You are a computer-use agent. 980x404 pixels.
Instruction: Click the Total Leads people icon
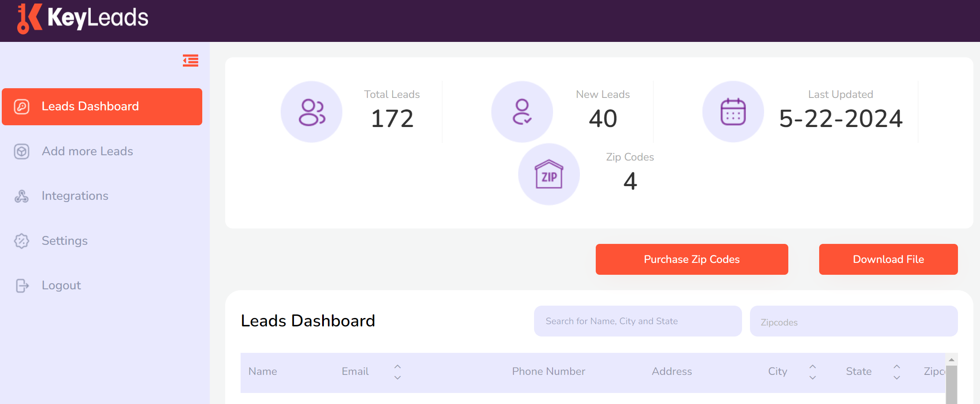coord(312,112)
